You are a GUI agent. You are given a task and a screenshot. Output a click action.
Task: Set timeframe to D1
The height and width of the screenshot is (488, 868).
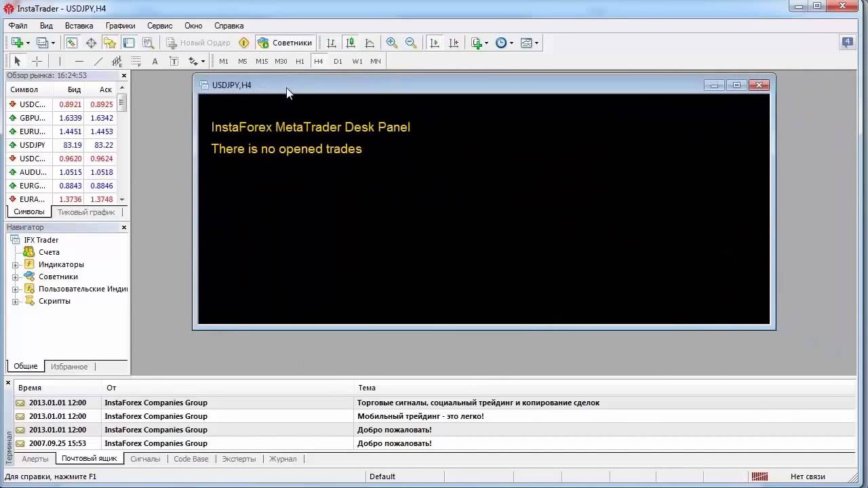click(338, 61)
